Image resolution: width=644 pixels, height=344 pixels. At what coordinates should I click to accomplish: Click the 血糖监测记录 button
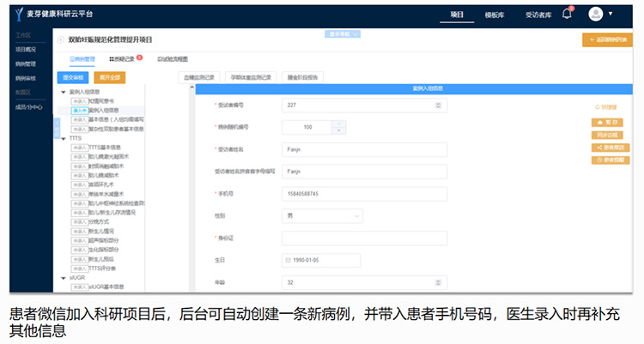199,77
